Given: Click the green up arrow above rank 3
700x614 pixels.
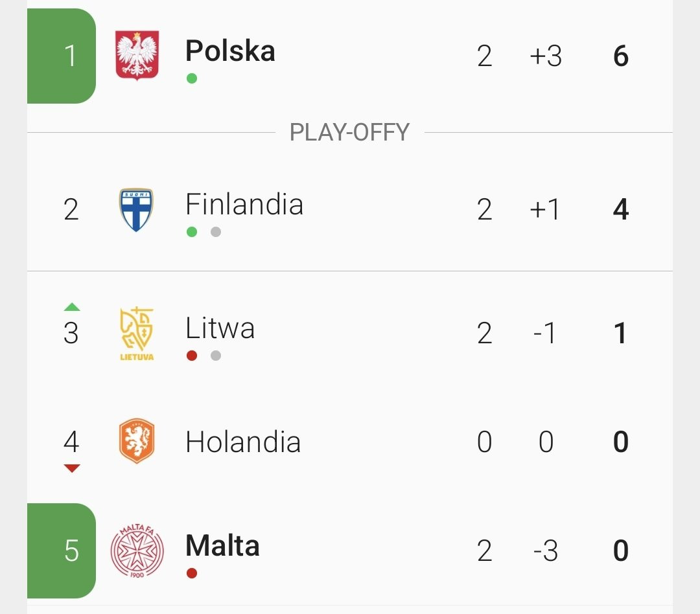Looking at the screenshot, I should [72, 306].
